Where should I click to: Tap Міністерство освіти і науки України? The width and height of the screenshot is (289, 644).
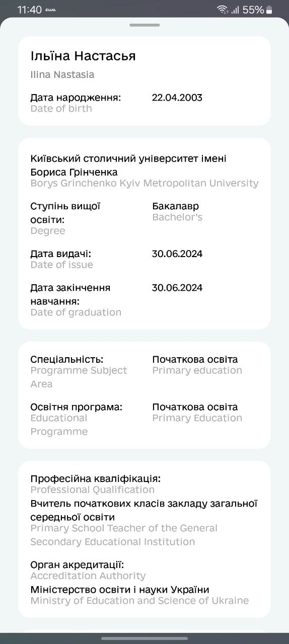(x=120, y=590)
